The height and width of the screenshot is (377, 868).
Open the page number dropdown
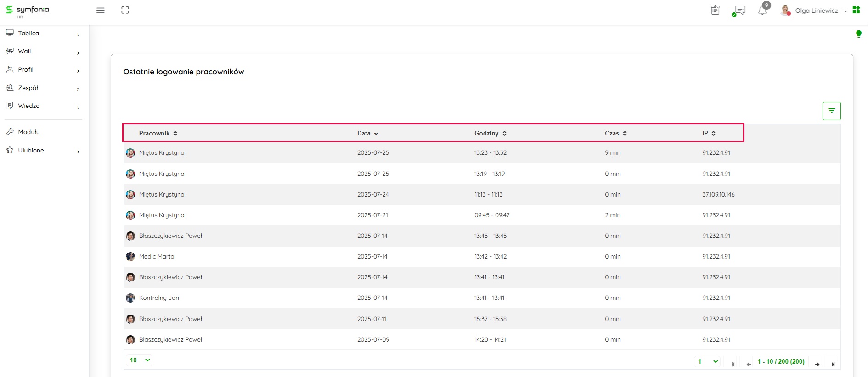pos(707,361)
